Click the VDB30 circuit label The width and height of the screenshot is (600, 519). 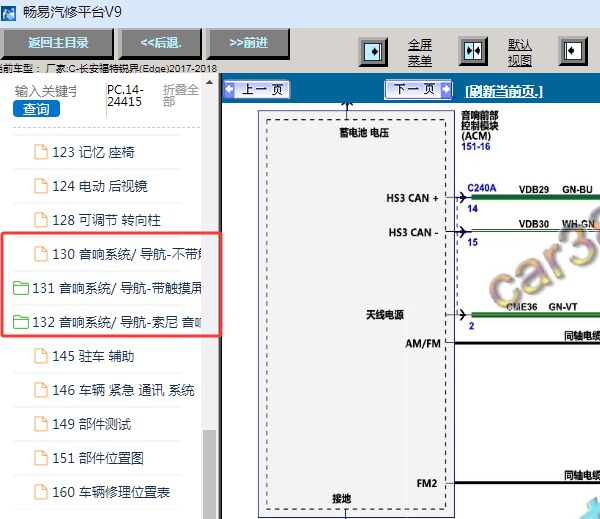[534, 224]
